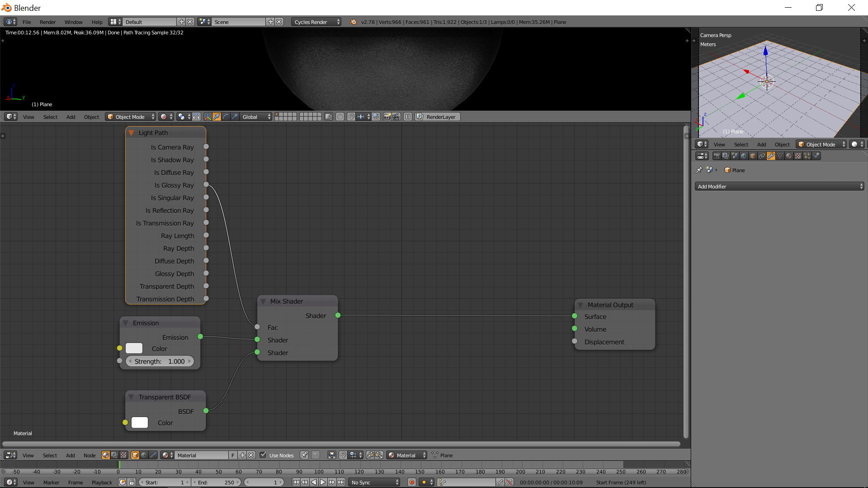Click the Global transform orientation dropdown

(x=255, y=116)
